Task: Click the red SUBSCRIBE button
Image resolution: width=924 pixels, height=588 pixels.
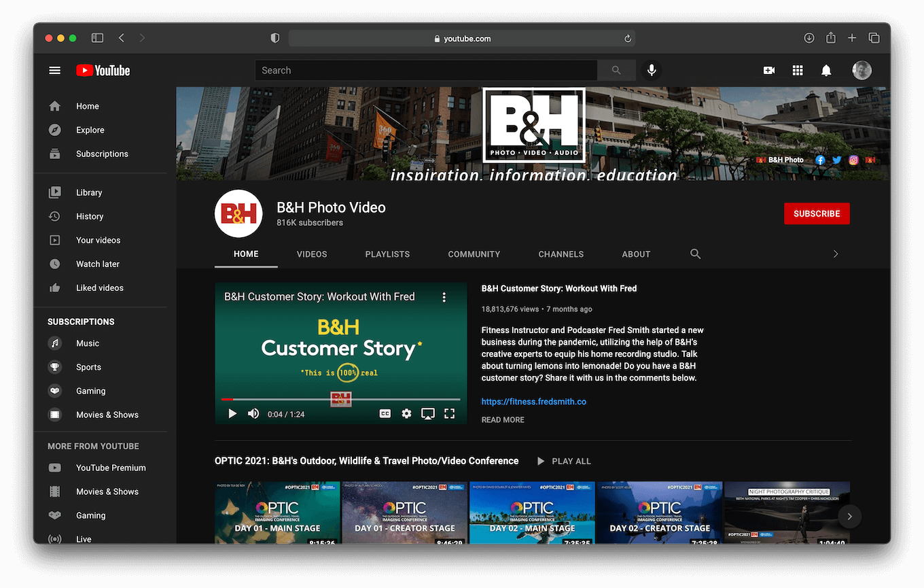Action: coord(817,213)
